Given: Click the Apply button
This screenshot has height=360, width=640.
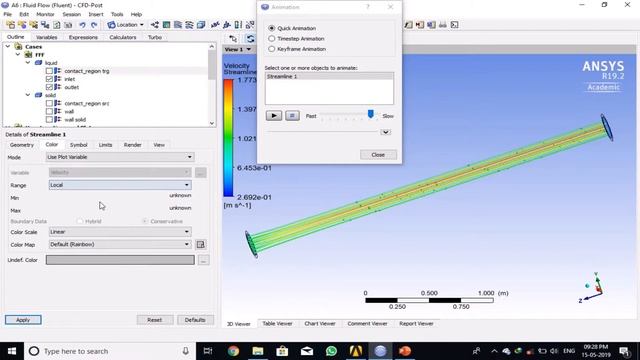Looking at the screenshot, I should [23, 320].
